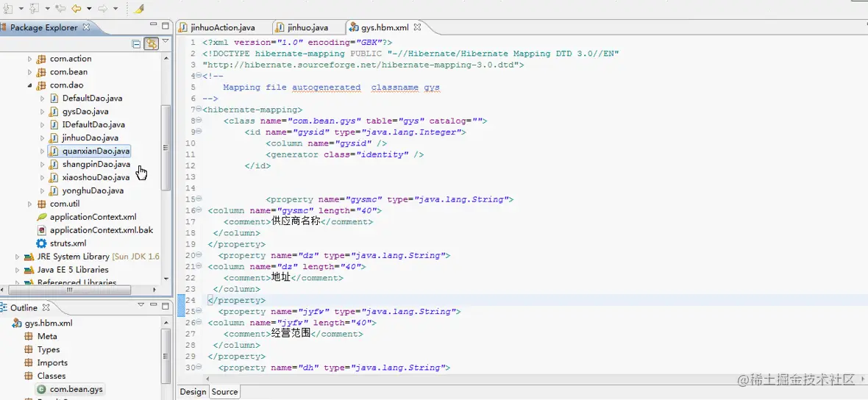Click the Package Explorer vertical scrollbar thumb
The width and height of the screenshot is (868, 400).
click(165, 148)
